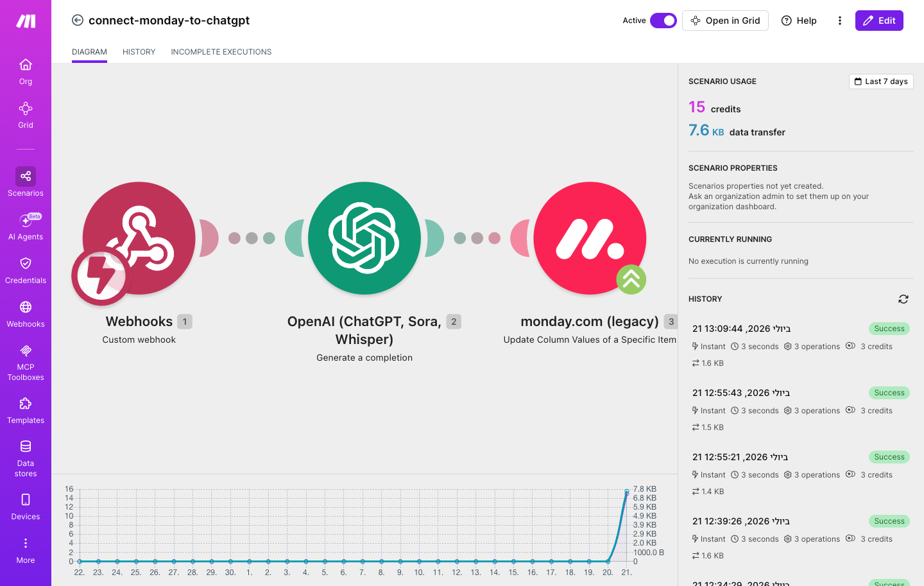This screenshot has height=586, width=924.
Task: Show More sidebar options
Action: point(26,551)
